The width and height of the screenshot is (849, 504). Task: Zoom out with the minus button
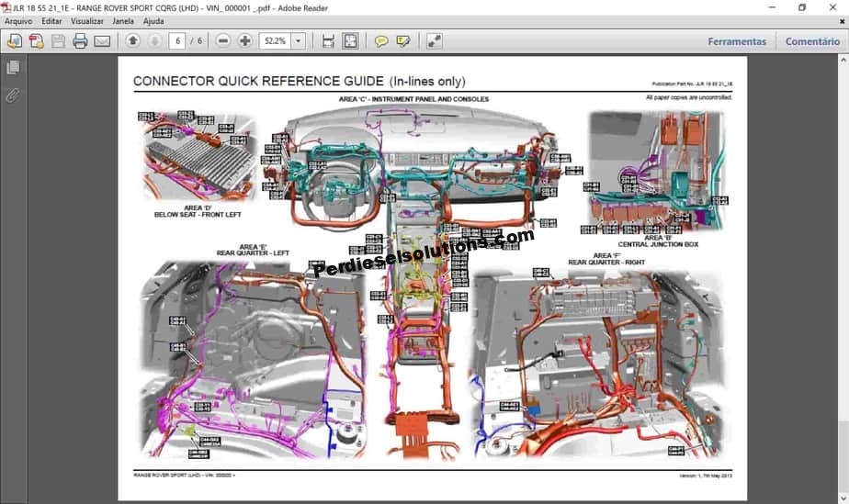pyautogui.click(x=222, y=41)
